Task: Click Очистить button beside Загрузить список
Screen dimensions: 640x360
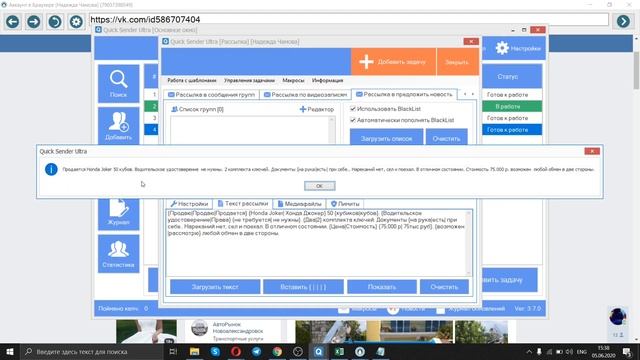Action: [447, 138]
